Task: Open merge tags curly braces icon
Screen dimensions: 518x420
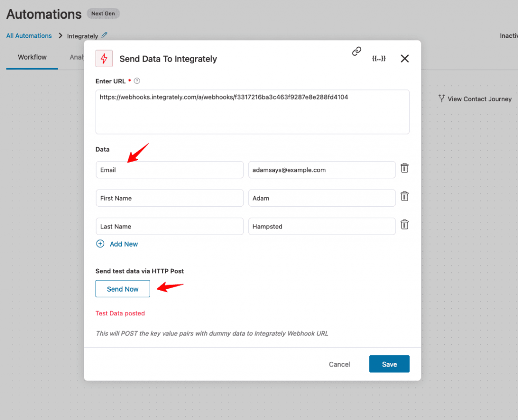Action: click(378, 59)
